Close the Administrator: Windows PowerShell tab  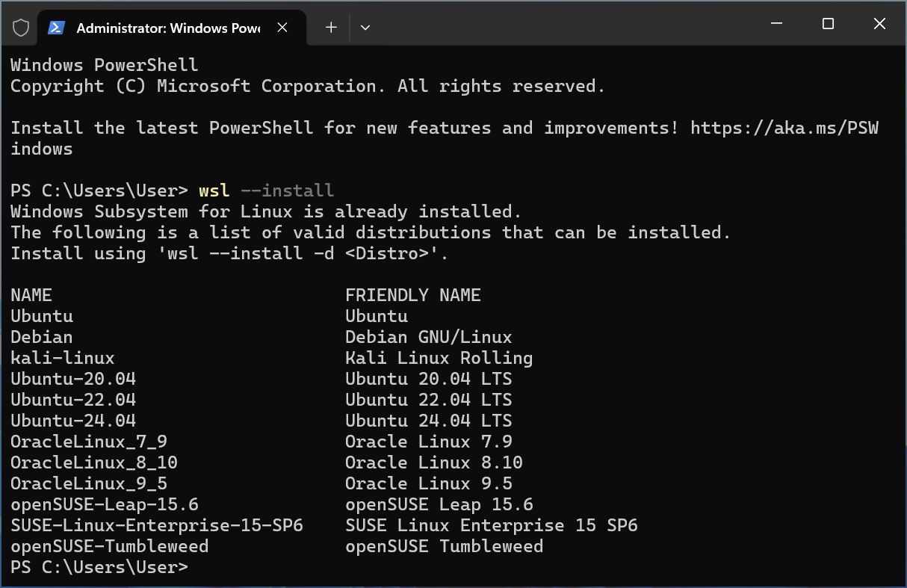[x=282, y=27]
